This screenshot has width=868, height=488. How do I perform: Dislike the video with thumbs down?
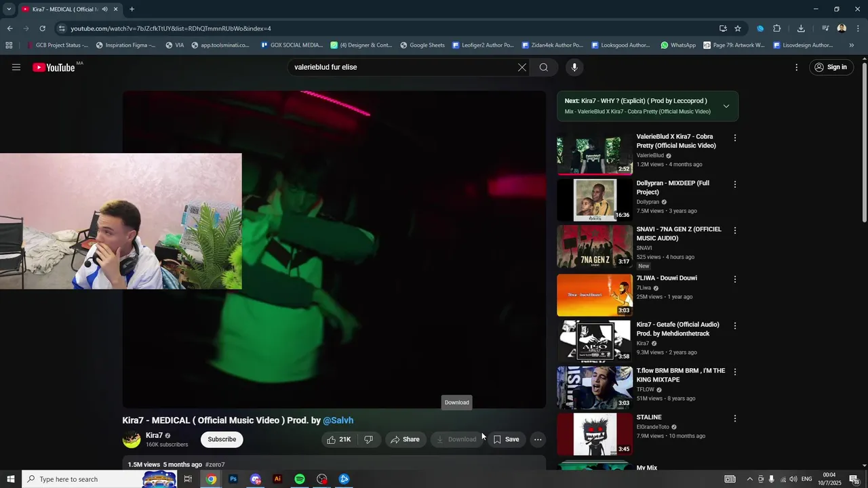[369, 439]
